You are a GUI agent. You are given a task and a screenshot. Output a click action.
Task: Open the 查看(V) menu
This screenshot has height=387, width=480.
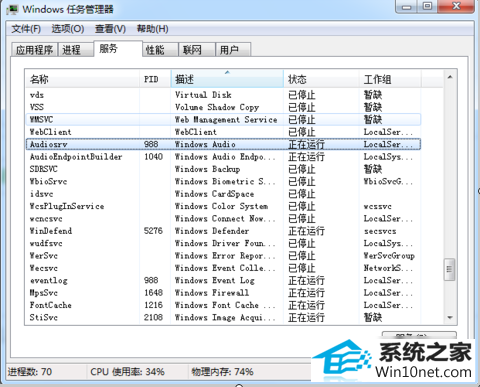[x=110, y=29]
